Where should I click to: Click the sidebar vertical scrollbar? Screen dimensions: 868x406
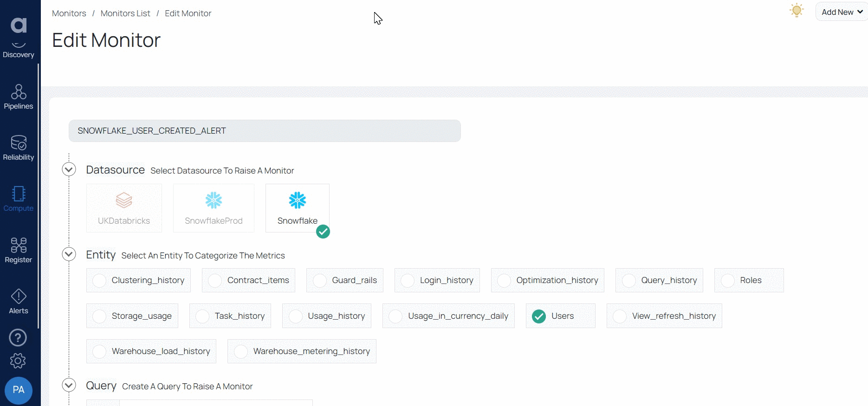click(39, 196)
